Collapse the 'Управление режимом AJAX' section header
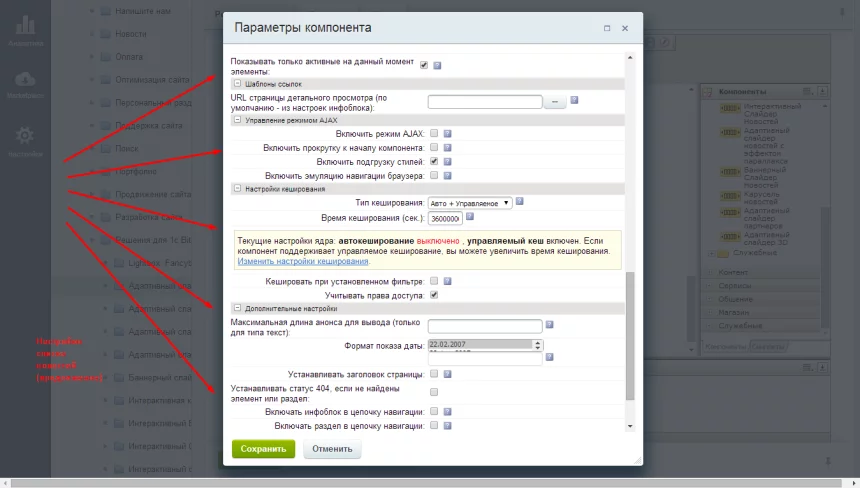This screenshot has width=860, height=488. [x=237, y=120]
